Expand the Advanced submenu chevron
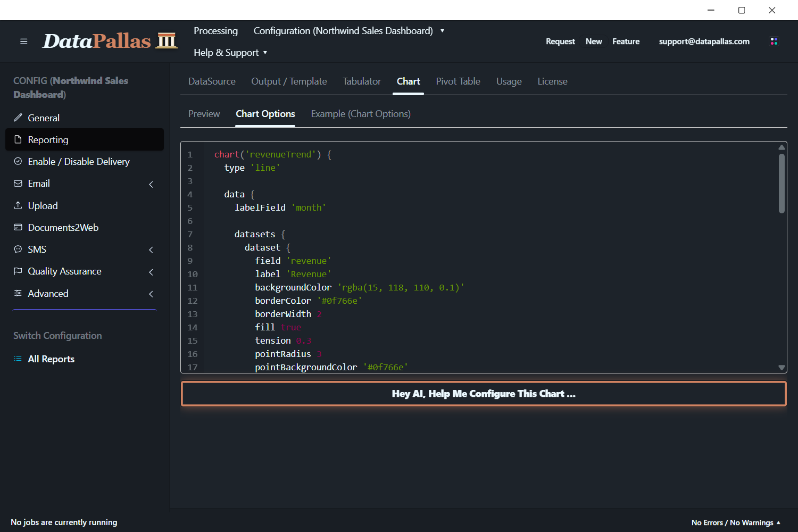This screenshot has width=798, height=532. [x=151, y=294]
